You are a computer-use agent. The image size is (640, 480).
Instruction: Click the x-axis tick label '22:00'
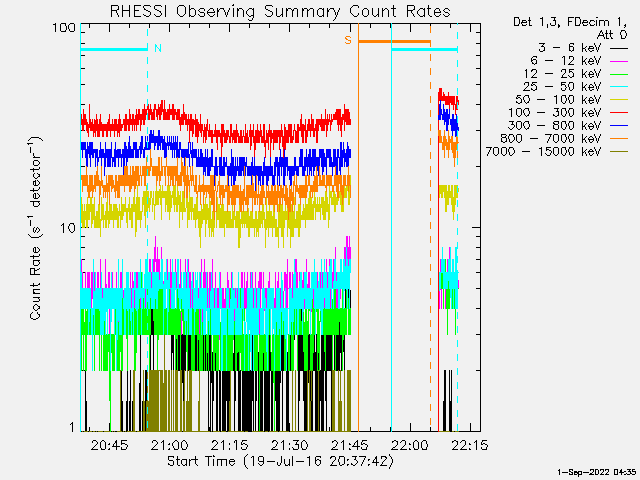pyautogui.click(x=409, y=445)
